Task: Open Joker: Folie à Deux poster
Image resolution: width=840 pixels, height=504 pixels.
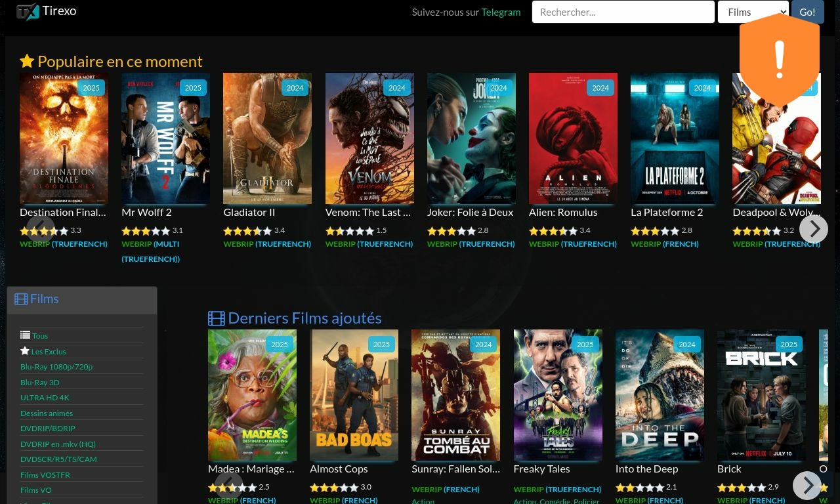Action: (471, 138)
